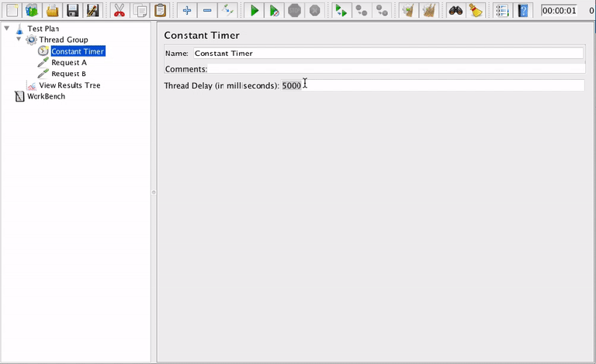Collapse the Test Plan tree node
The image size is (596, 364).
click(x=6, y=28)
